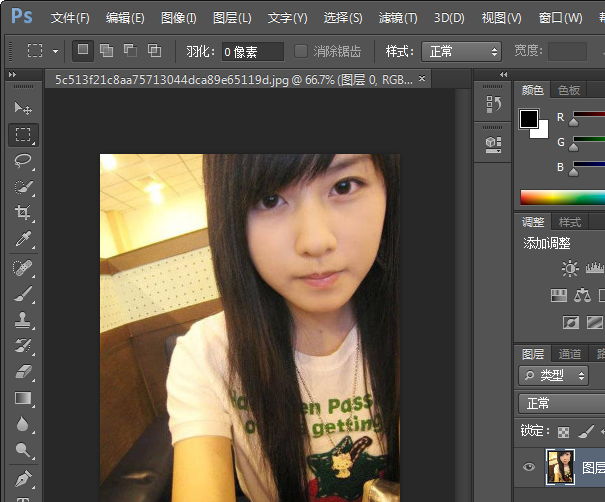
Task: Add Hue/Saturation adjustment icon
Action: [x=558, y=296]
